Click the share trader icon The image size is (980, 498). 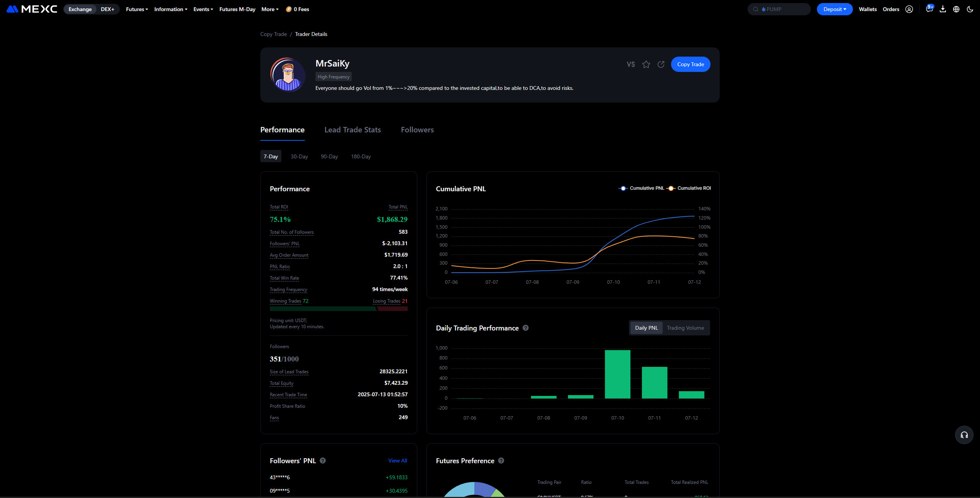pos(661,64)
